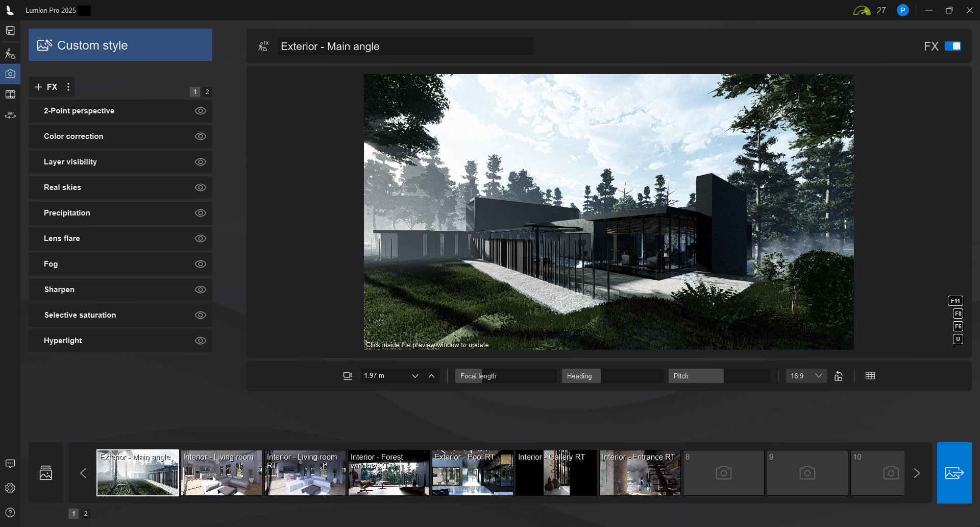The width and height of the screenshot is (980, 527).
Task: Switch to FX stack tab 2
Action: [x=207, y=92]
